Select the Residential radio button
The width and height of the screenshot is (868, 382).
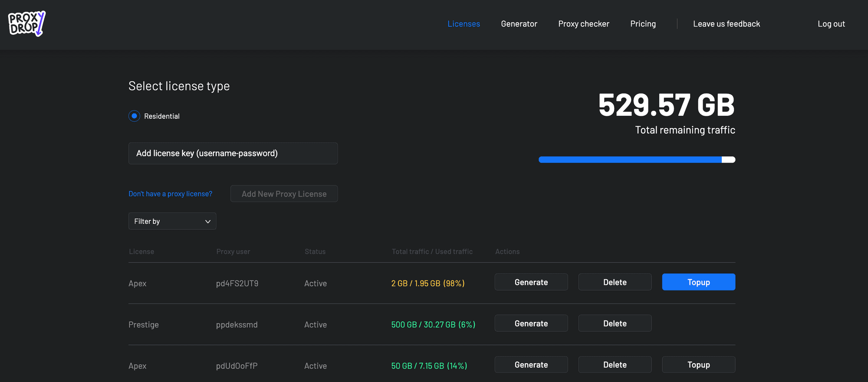[134, 116]
